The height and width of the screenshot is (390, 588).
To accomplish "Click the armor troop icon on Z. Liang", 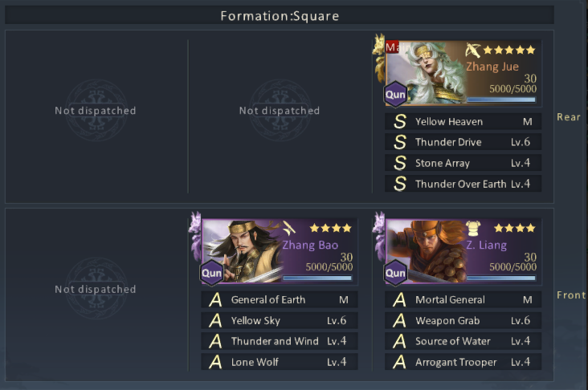I will pyautogui.click(x=473, y=228).
